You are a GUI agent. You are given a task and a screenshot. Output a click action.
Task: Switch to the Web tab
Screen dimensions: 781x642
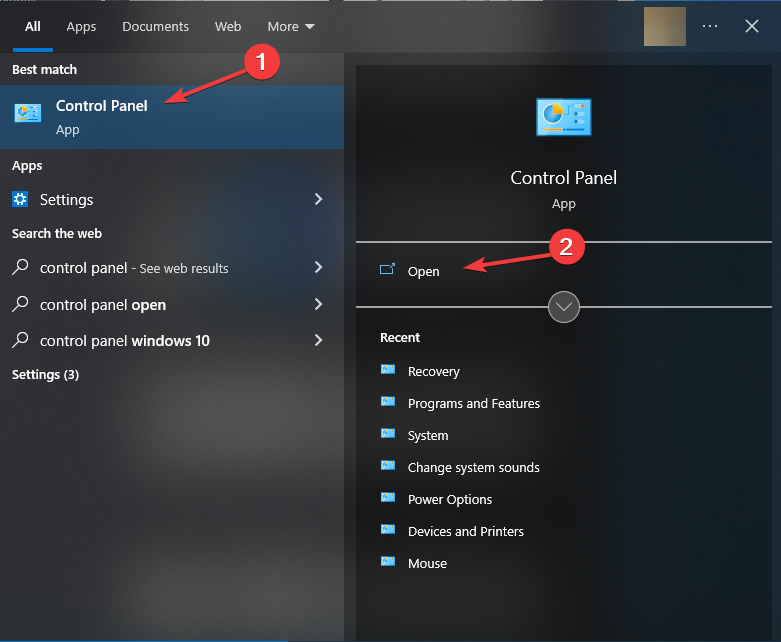tap(228, 26)
